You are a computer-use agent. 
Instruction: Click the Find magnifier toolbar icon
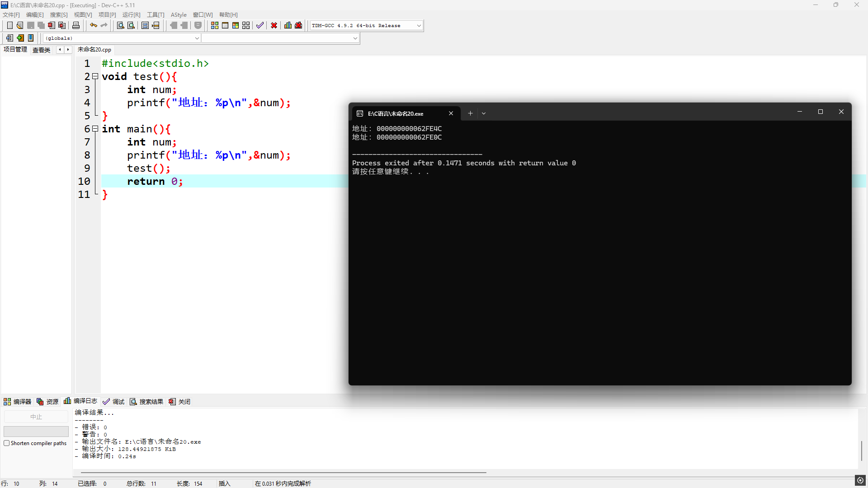click(x=120, y=25)
